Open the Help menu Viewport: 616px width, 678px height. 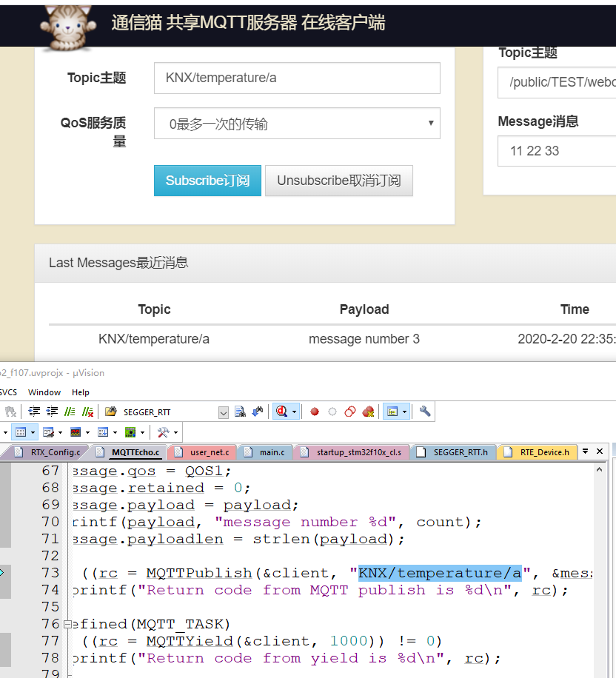tap(81, 392)
